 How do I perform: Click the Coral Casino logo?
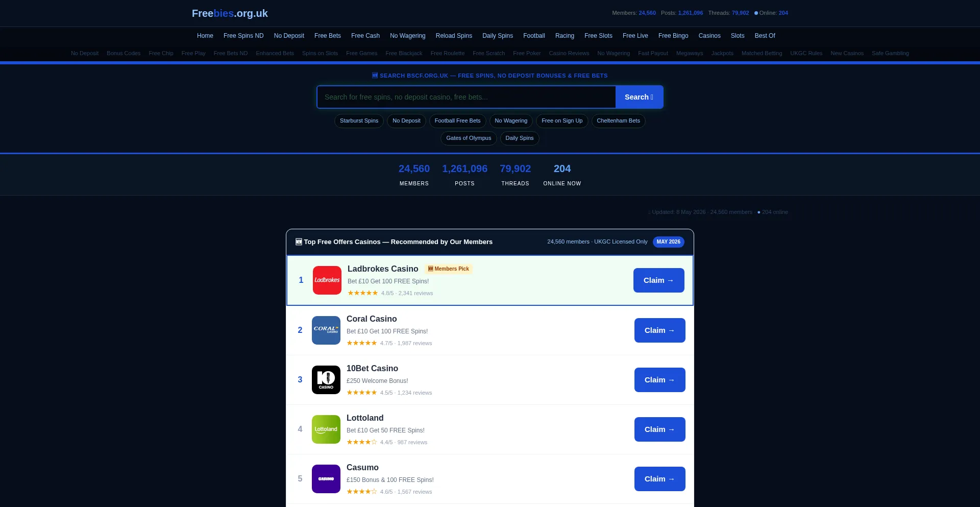pos(326,330)
